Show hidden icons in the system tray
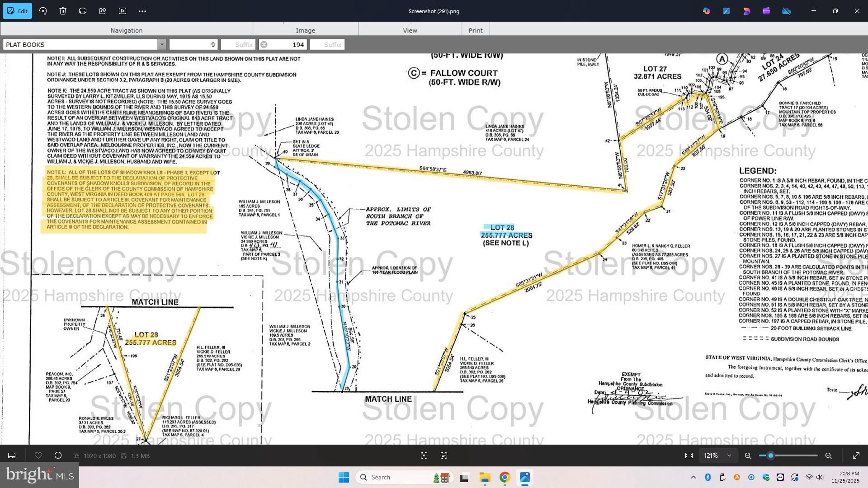The image size is (868, 488). click(x=693, y=477)
